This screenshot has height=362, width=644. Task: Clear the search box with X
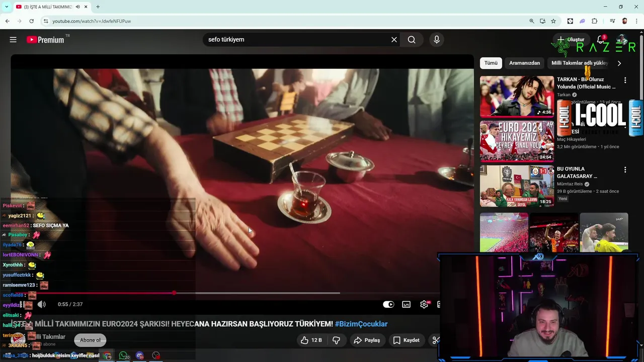point(394,40)
